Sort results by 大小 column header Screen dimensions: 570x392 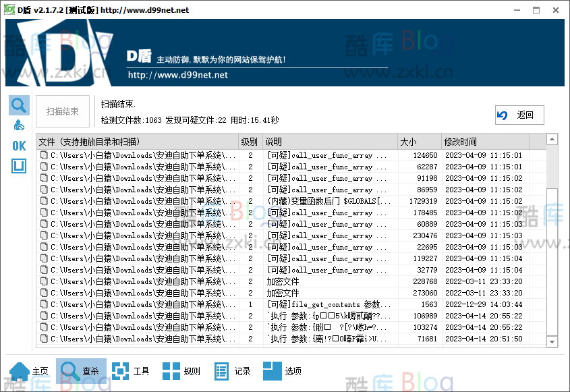pos(418,142)
